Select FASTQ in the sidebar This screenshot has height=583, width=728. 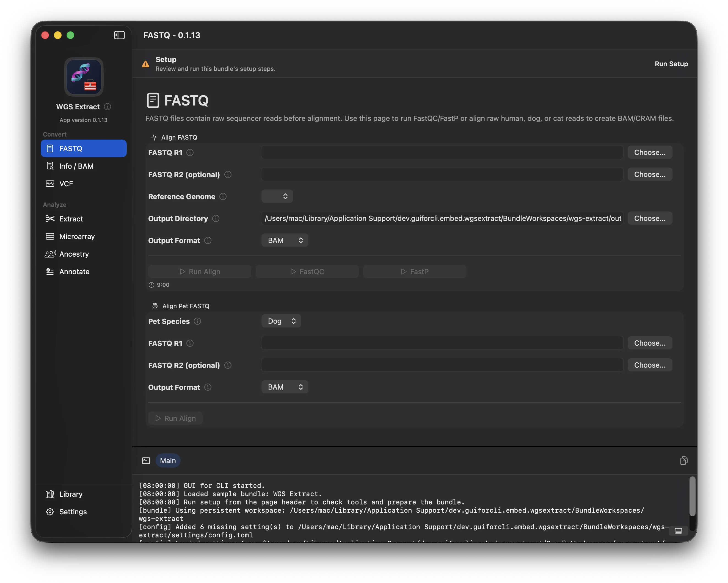[x=84, y=148]
